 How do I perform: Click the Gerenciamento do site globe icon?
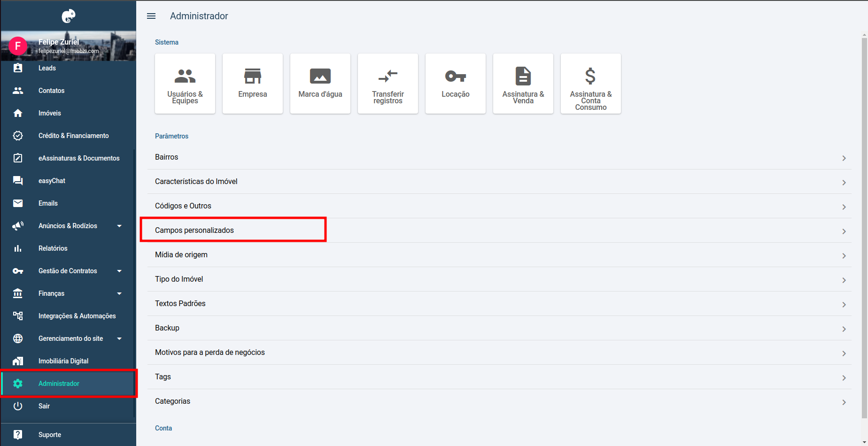click(18, 338)
